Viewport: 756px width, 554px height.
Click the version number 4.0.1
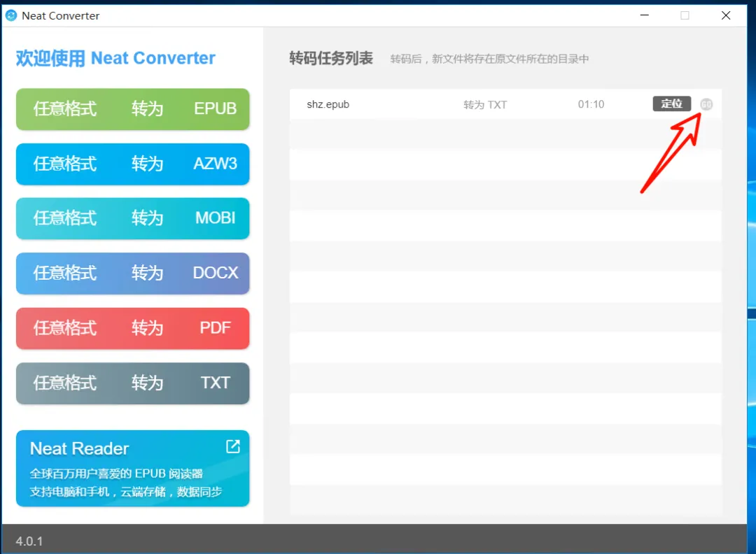[x=29, y=541]
